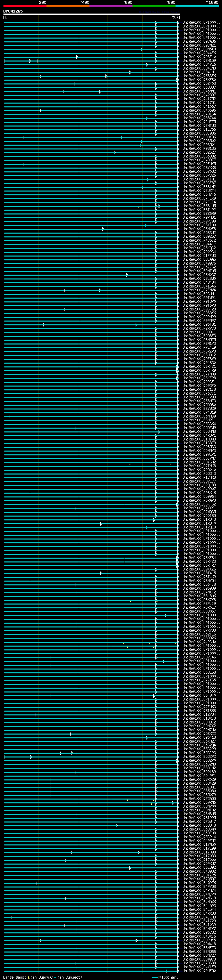This screenshot has width=222, height=980.
Task: Select the UniRef100_A4V1F9 label
Action: (x=199, y=967)
